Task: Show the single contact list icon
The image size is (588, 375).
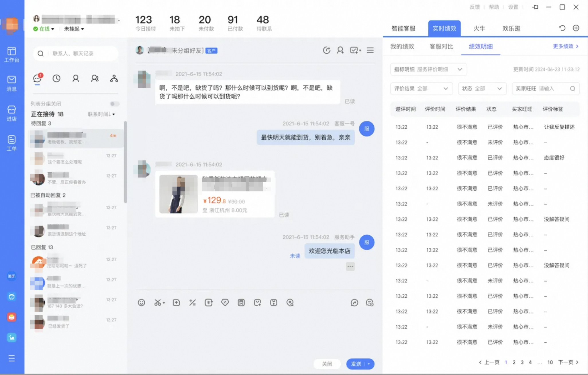Action: [x=76, y=78]
